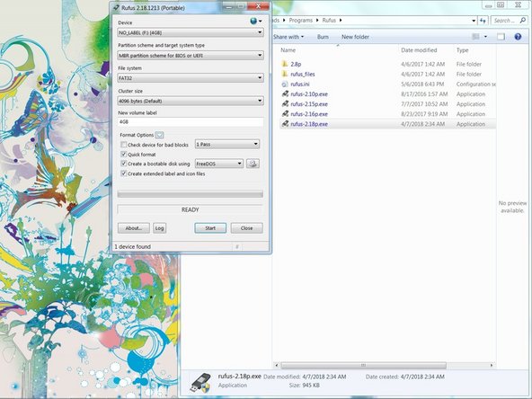Click the Close button in Rufus

(x=246, y=228)
